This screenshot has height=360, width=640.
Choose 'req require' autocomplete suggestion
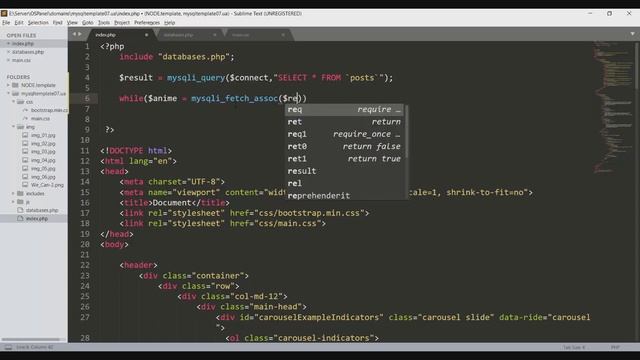tap(344, 109)
